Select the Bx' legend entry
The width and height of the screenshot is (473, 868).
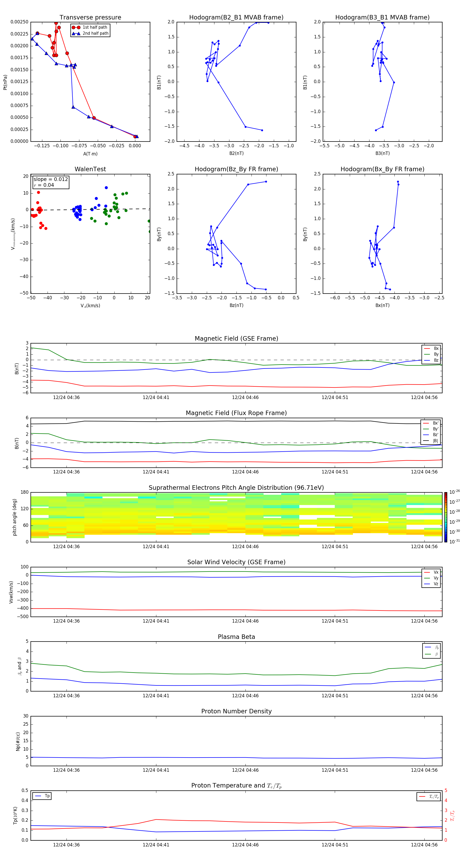pos(431,423)
